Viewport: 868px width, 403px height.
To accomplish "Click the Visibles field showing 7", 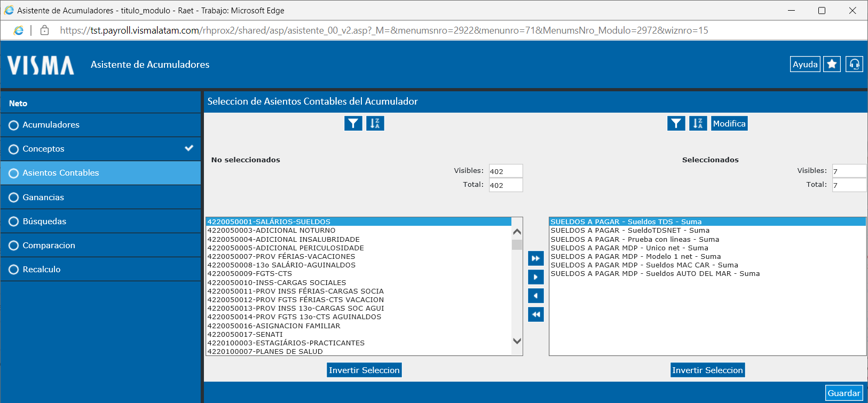I will pos(849,171).
